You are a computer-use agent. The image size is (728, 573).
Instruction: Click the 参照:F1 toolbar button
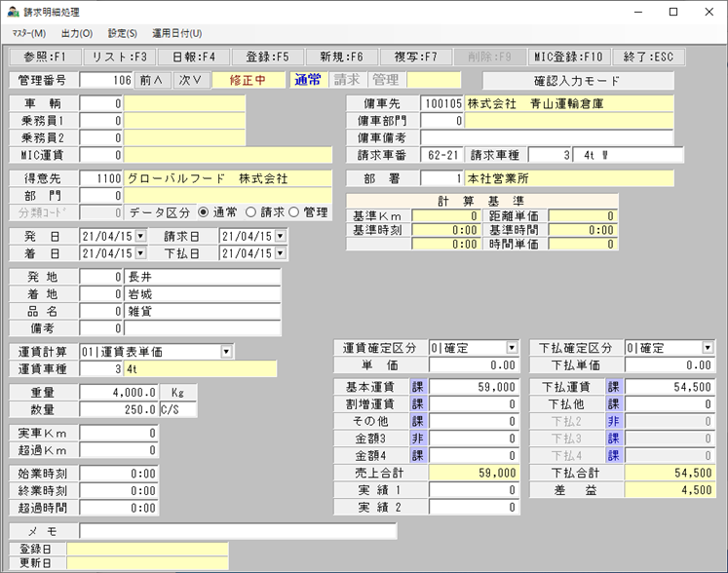pyautogui.click(x=43, y=57)
